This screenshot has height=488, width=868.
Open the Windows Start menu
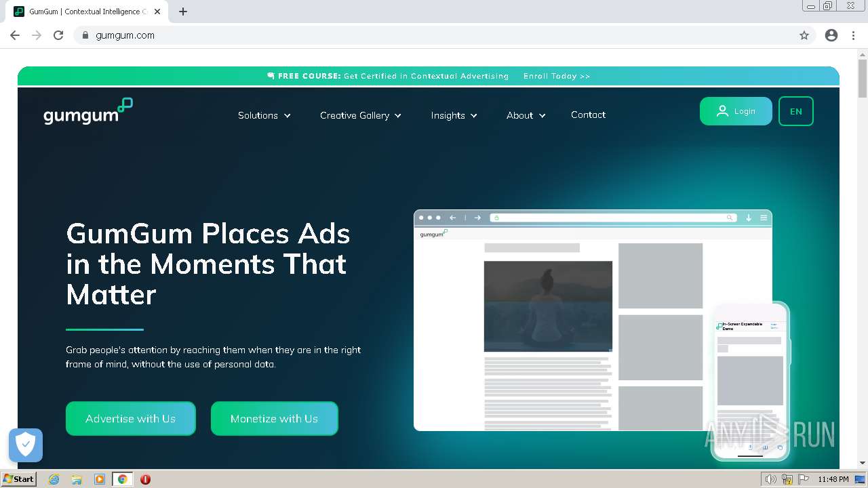[x=19, y=479]
